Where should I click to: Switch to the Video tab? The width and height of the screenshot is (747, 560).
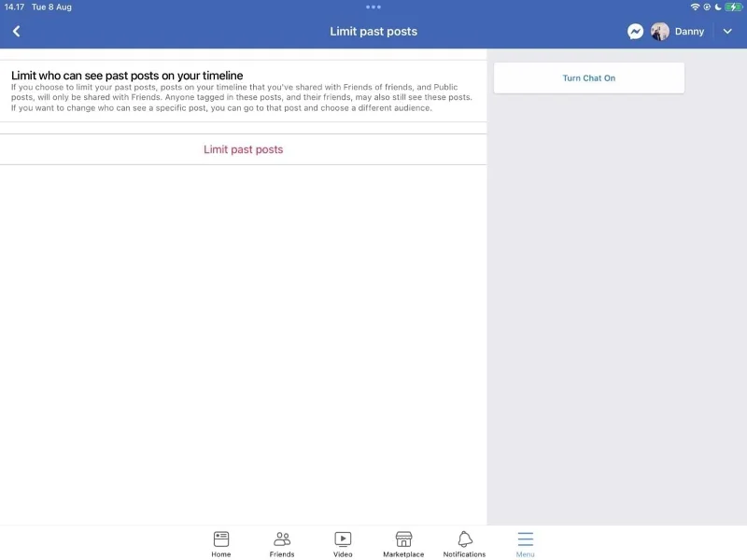[x=343, y=544]
